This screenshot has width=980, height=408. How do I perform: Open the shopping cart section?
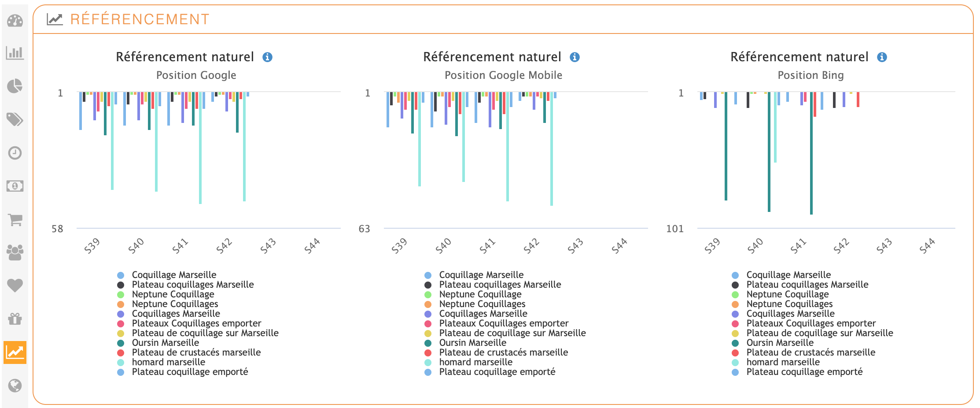15,219
